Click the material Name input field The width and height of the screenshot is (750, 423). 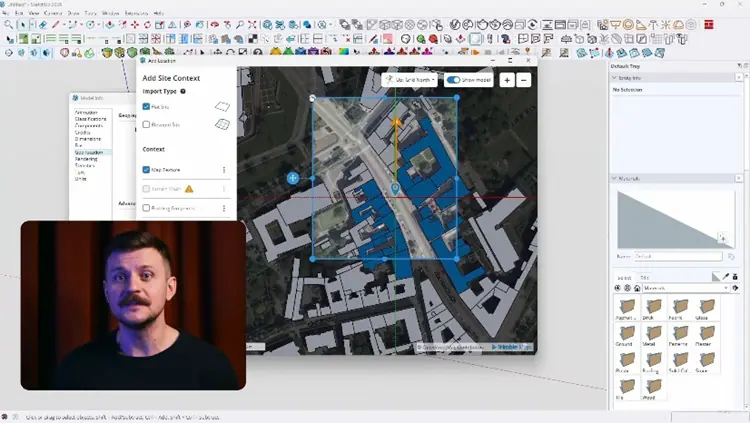click(x=678, y=256)
